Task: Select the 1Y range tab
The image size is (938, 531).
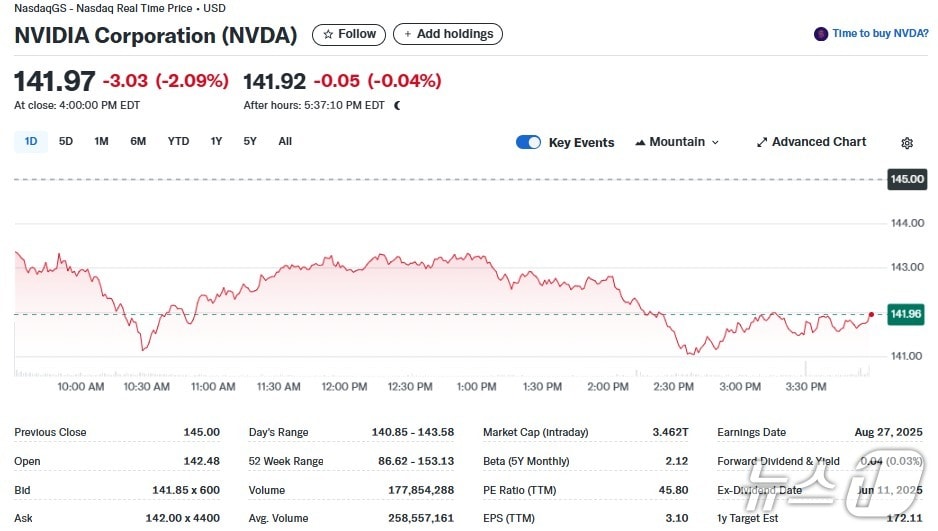Action: click(216, 141)
